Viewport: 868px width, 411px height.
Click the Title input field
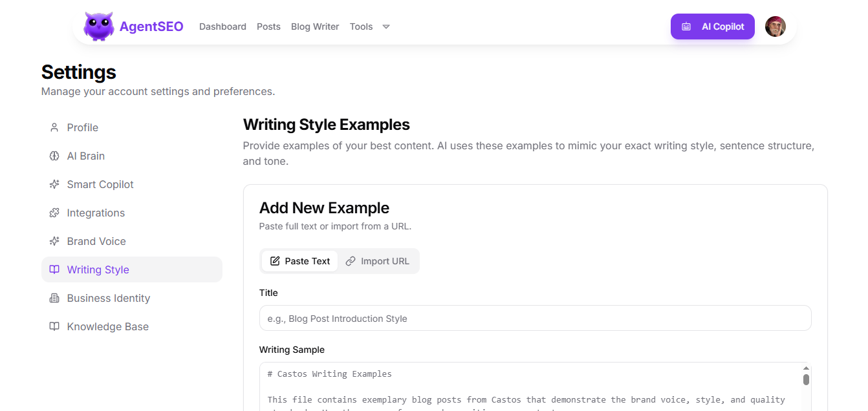click(x=535, y=318)
